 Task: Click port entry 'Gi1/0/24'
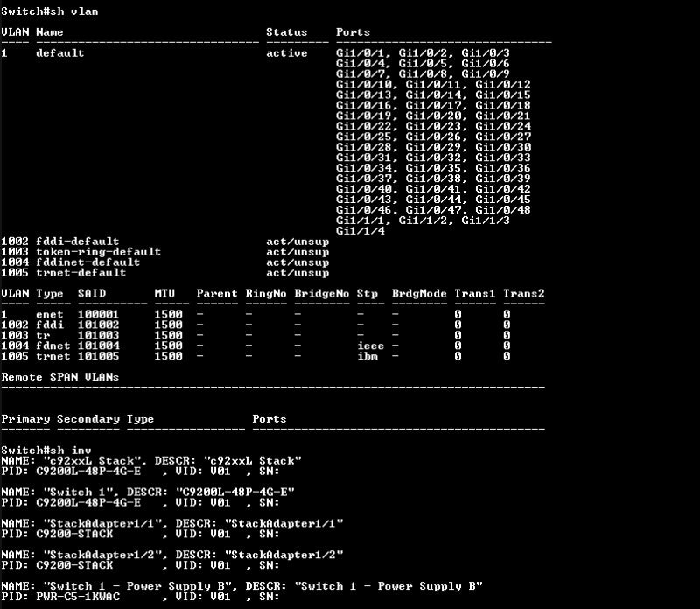(x=503, y=126)
